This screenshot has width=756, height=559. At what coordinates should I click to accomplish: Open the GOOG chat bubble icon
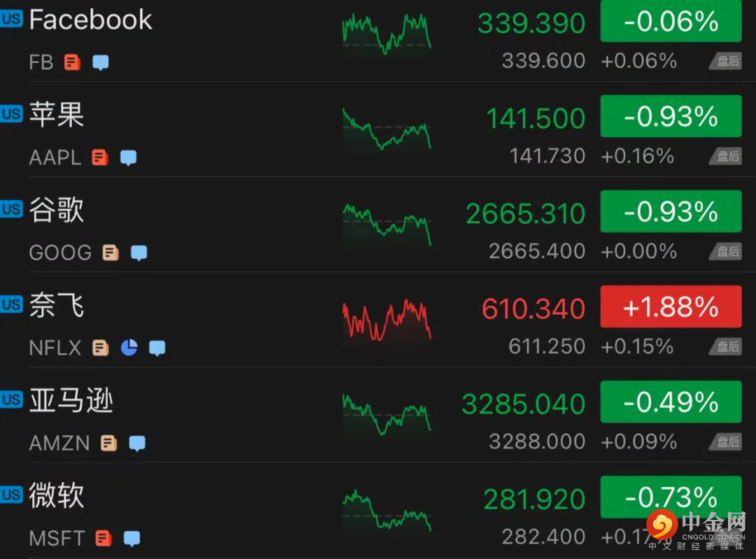point(139,253)
